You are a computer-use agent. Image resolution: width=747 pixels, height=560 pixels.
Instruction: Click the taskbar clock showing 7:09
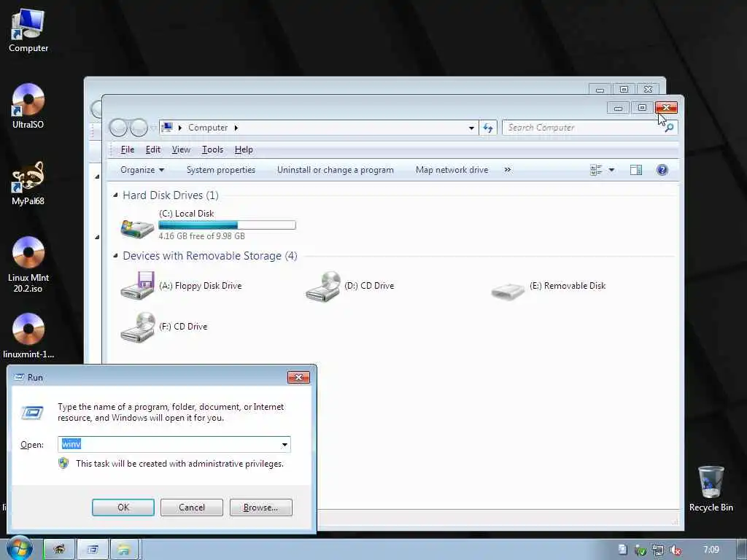(x=711, y=550)
